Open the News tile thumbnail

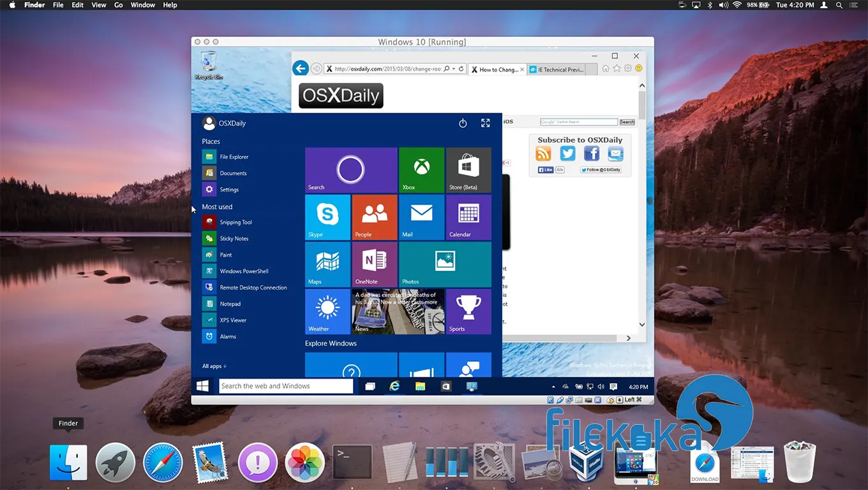[x=398, y=311]
